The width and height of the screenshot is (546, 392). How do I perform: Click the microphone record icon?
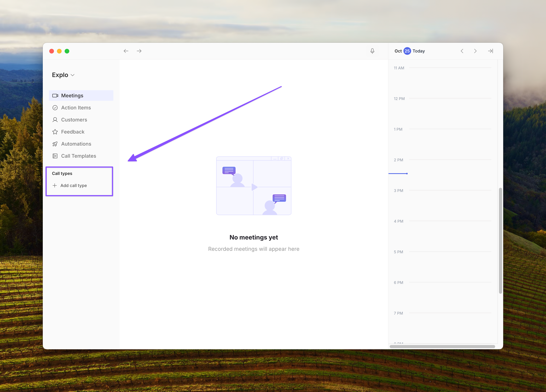[372, 51]
